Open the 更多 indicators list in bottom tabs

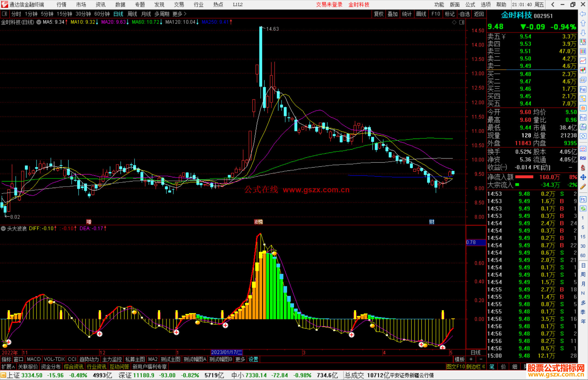pos(240,359)
